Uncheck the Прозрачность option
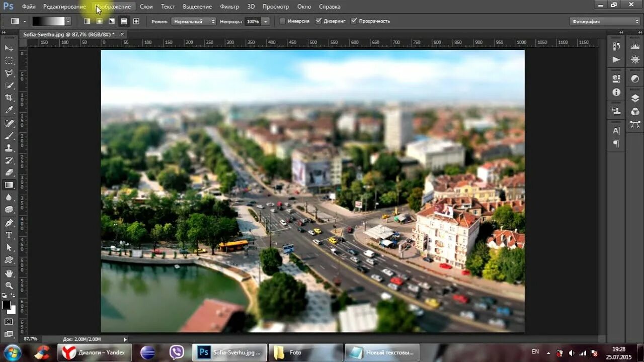Image resolution: width=644 pixels, height=362 pixels. [355, 21]
